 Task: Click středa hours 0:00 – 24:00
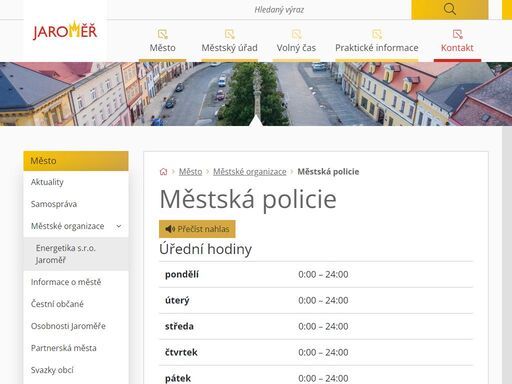(x=323, y=326)
